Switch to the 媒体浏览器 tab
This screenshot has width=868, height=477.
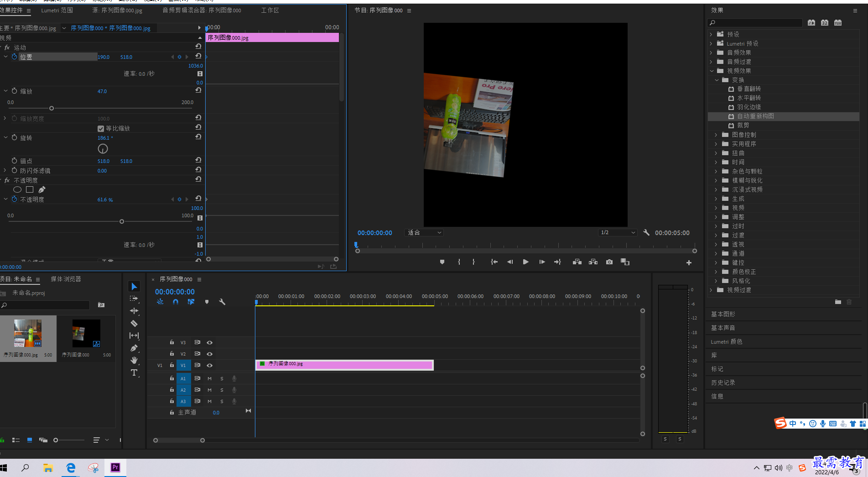tap(66, 279)
